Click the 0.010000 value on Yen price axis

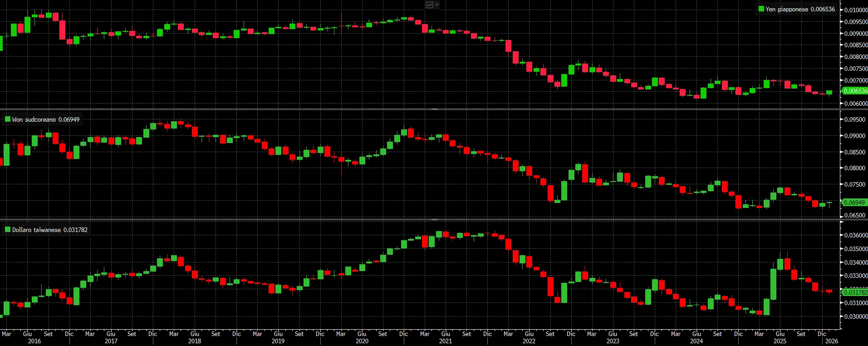(856, 10)
